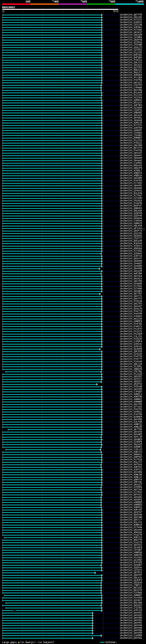Select the UniRef100_P04782 hit label
Viewport: 146px width, 644px height.
131,150
